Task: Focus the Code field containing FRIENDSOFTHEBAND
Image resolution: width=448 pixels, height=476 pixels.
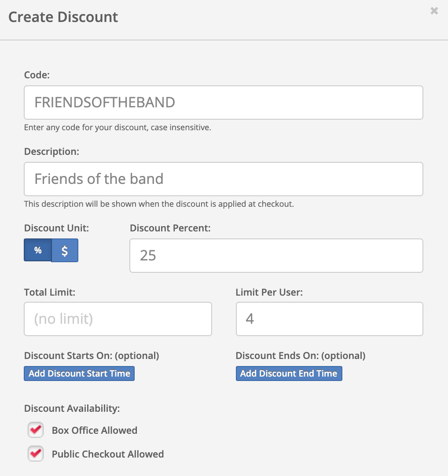Action: tap(224, 103)
